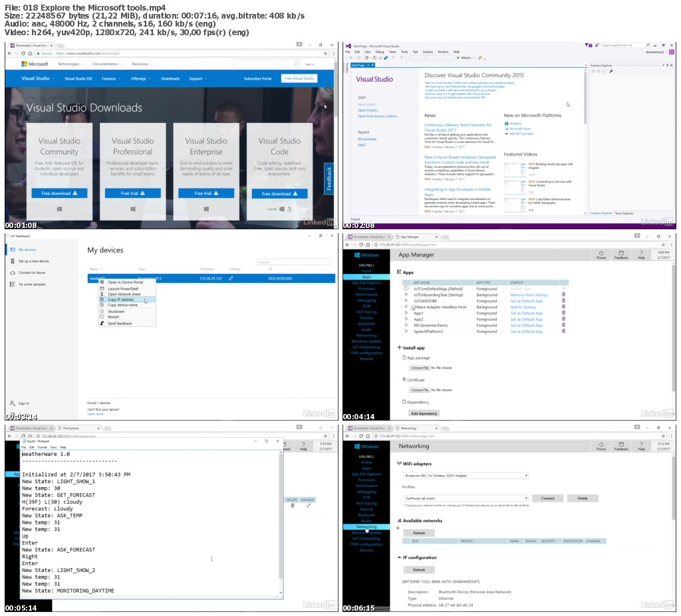681x616 pixels.
Task: Click Remove from Startup link for IoTOnboardingTask
Action: pyautogui.click(x=529, y=295)
